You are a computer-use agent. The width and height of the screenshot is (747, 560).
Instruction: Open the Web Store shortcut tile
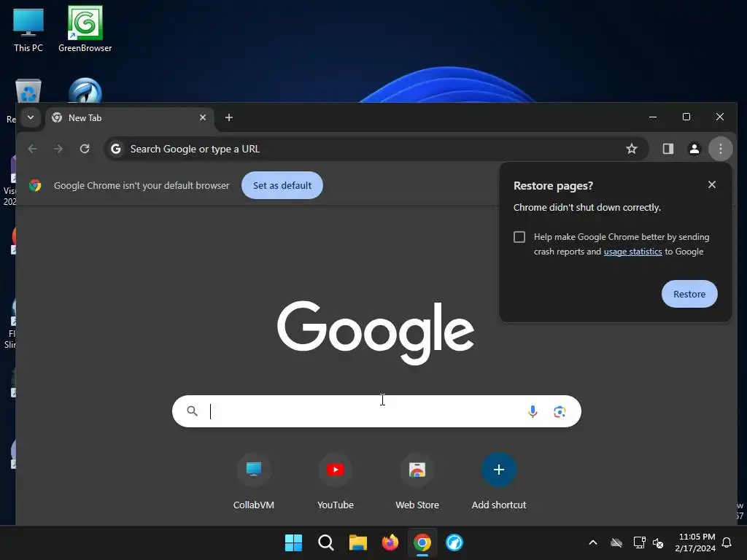[x=417, y=481]
